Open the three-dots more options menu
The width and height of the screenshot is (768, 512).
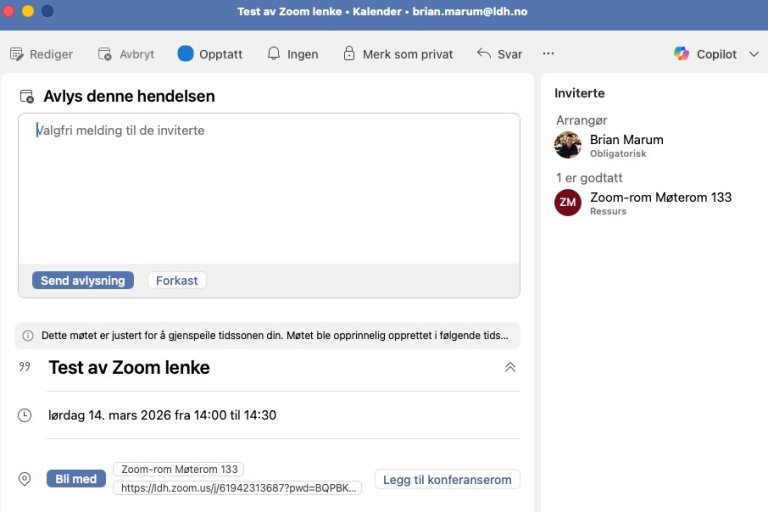[x=548, y=53]
